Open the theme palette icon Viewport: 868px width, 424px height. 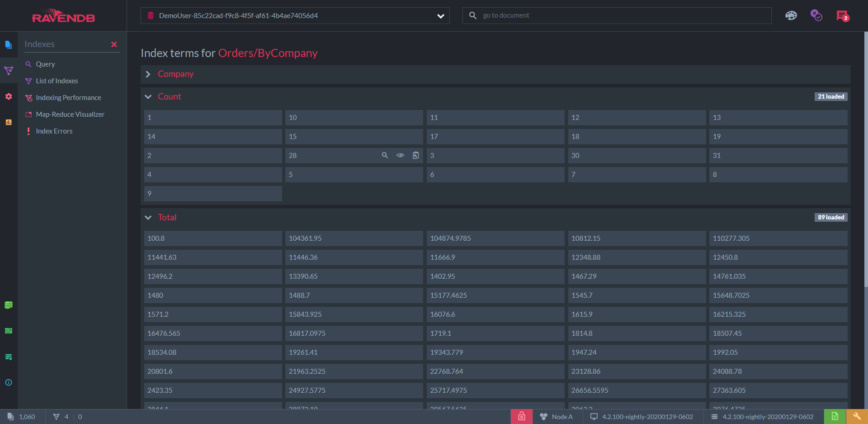click(791, 15)
